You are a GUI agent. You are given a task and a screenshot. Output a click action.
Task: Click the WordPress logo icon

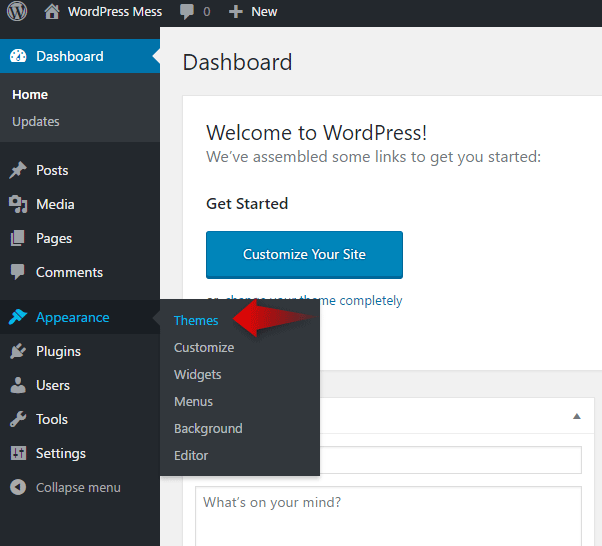[19, 12]
